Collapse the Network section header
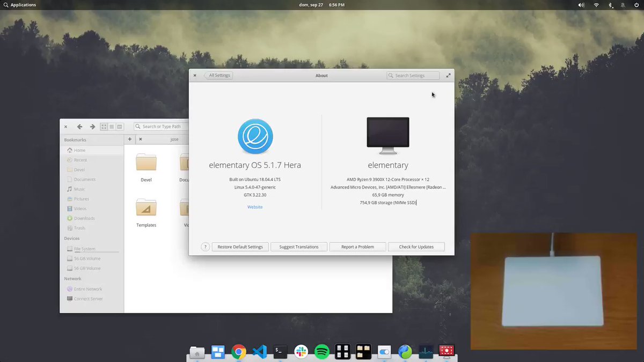The height and width of the screenshot is (362, 644). point(73,279)
